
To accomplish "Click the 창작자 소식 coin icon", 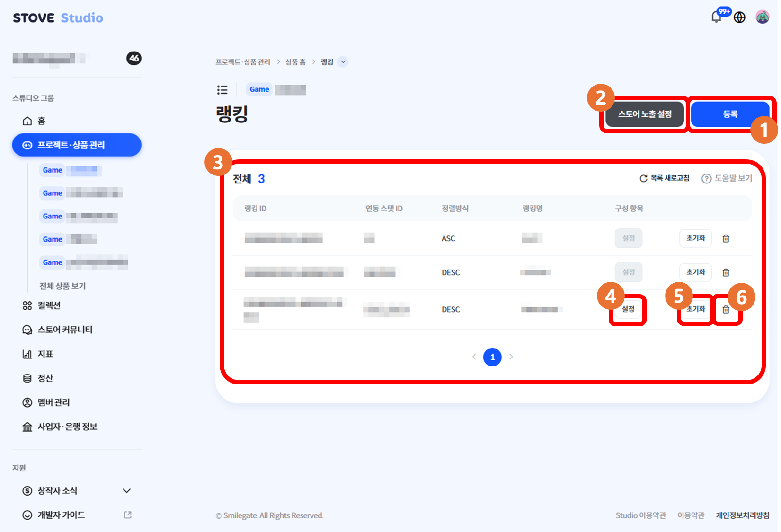I will pyautogui.click(x=27, y=490).
